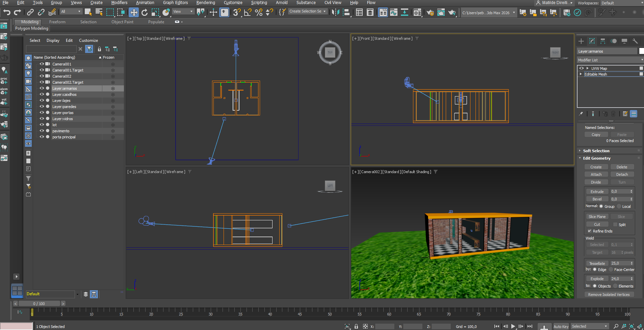
Task: Enable the Split checkbox
Action: [615, 225]
